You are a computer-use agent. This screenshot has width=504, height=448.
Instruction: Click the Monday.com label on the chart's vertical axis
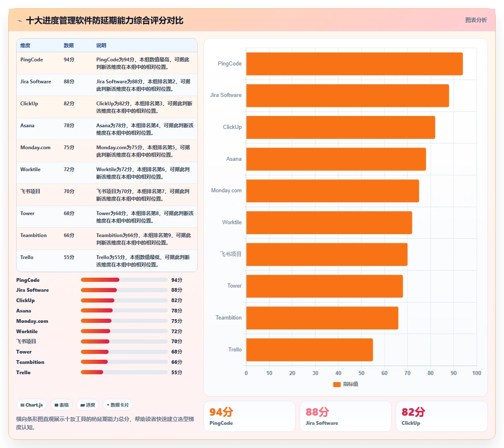[x=226, y=191]
